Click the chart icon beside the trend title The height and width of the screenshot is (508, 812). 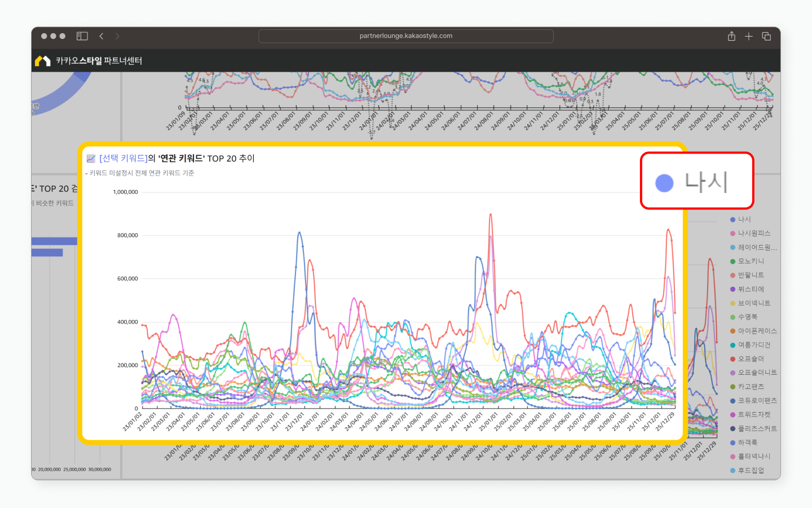[91, 159]
